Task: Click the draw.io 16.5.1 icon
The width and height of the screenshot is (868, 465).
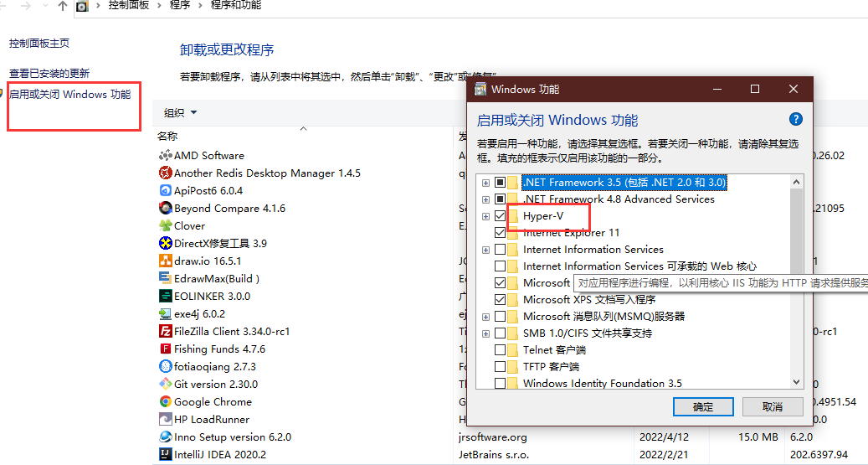Action: pos(165,261)
